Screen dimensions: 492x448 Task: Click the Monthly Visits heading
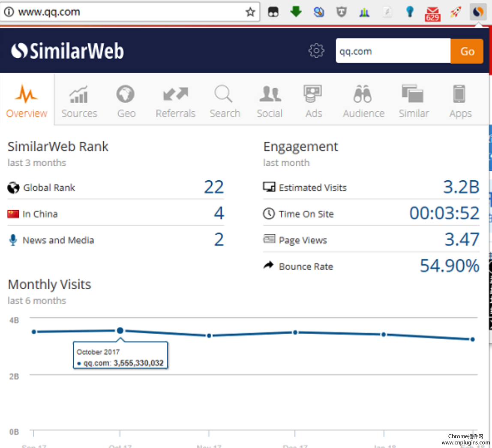click(x=49, y=284)
